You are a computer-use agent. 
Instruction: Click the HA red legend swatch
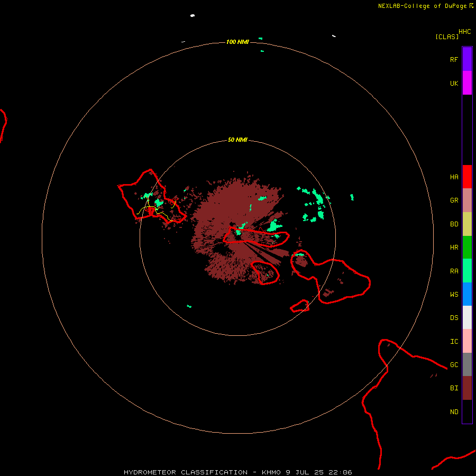coord(467,177)
